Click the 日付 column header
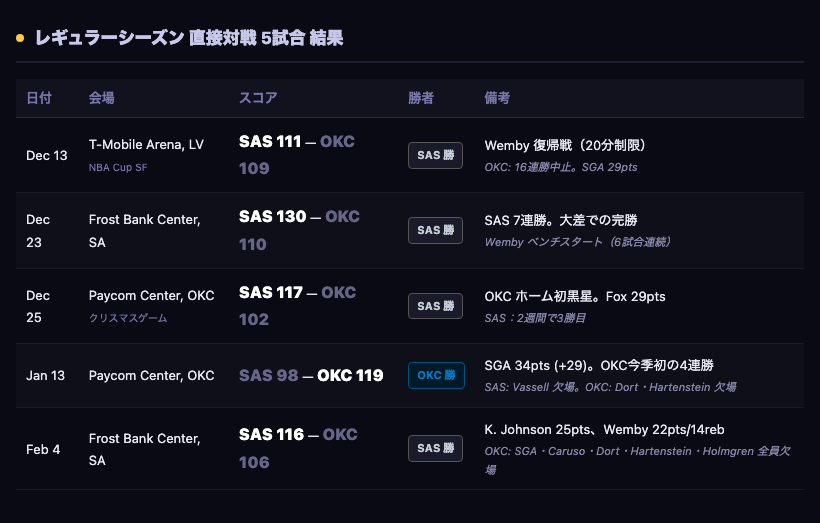Viewport: 820px width, 523px height. click(x=39, y=98)
